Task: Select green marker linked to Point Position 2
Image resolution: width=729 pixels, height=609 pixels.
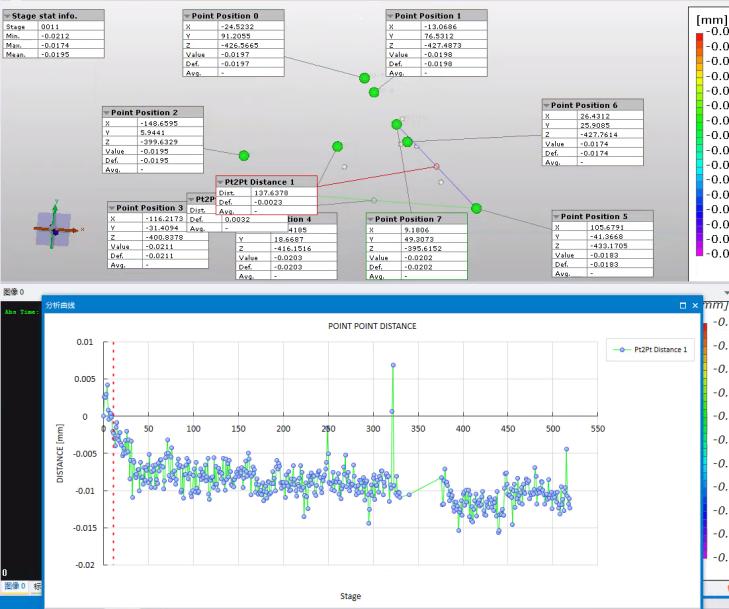Action: [x=244, y=155]
